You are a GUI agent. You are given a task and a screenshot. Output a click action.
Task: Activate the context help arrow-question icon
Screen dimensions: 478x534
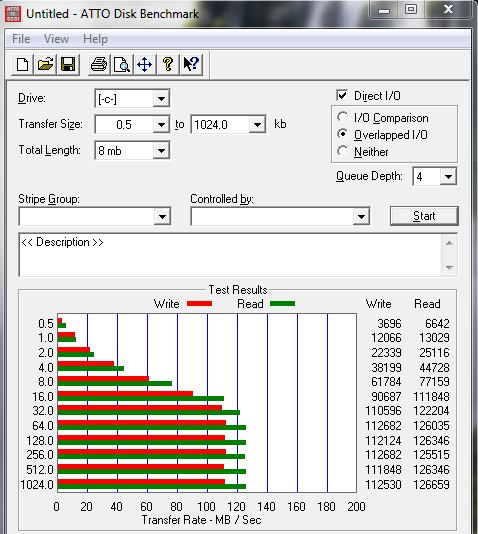click(x=191, y=64)
